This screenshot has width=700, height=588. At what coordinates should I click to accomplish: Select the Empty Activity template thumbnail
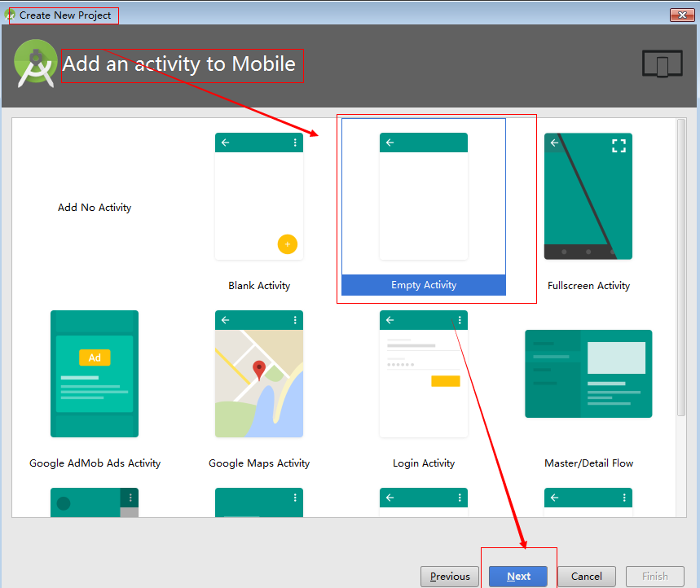coord(424,196)
